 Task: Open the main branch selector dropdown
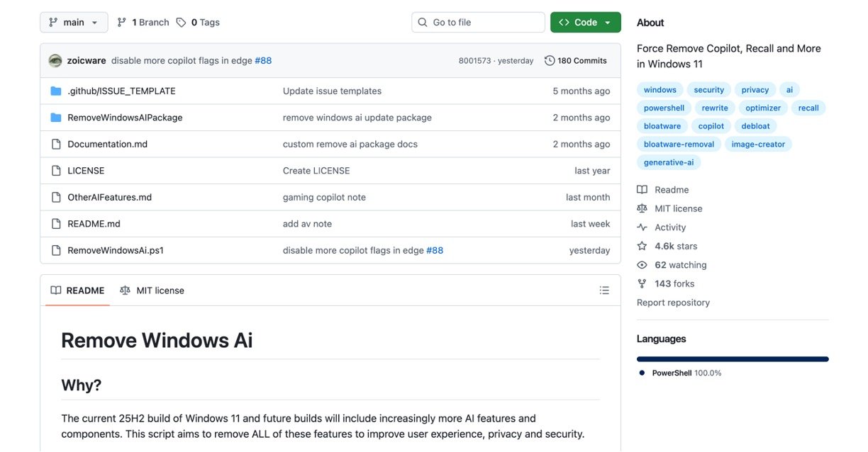[74, 22]
